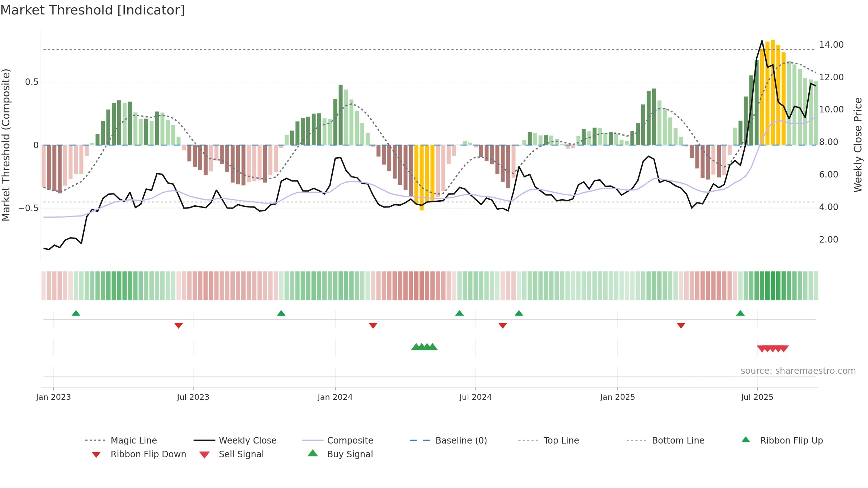
Task: Click the green triangle icon beside Buy Signal
Action: point(312,453)
